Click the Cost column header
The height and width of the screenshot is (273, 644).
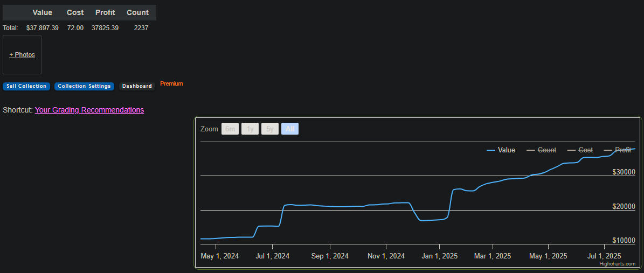coord(75,13)
